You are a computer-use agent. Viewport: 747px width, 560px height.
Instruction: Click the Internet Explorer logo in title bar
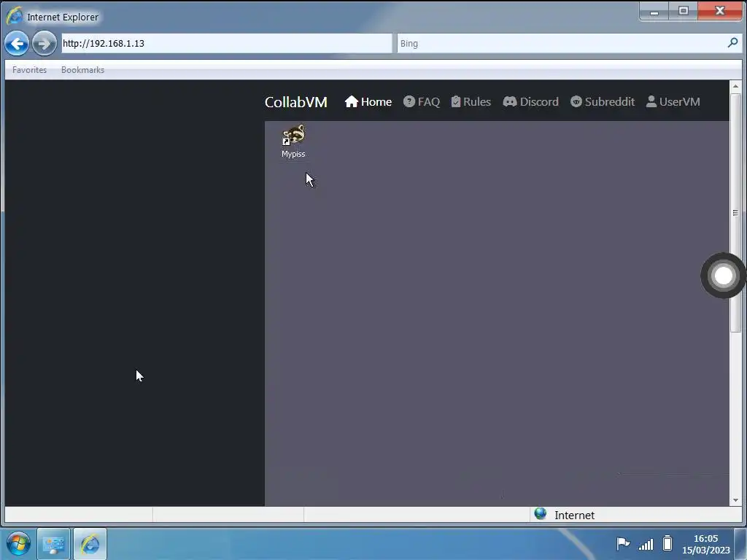[15, 16]
